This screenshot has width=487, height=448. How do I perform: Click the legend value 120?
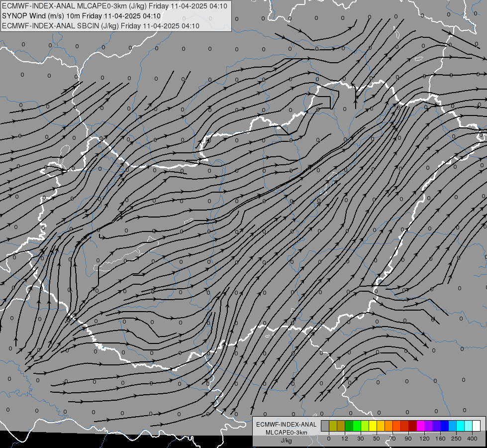coord(425,439)
